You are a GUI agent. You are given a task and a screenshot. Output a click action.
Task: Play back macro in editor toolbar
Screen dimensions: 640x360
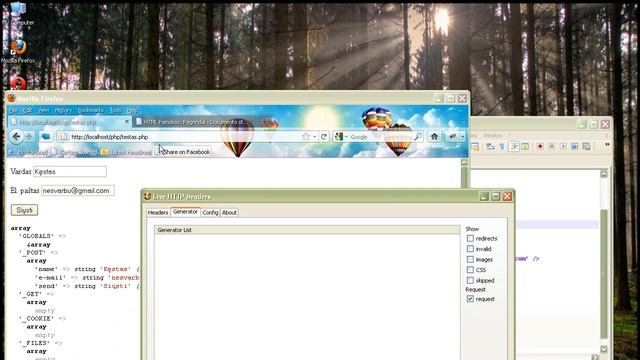[563, 147]
